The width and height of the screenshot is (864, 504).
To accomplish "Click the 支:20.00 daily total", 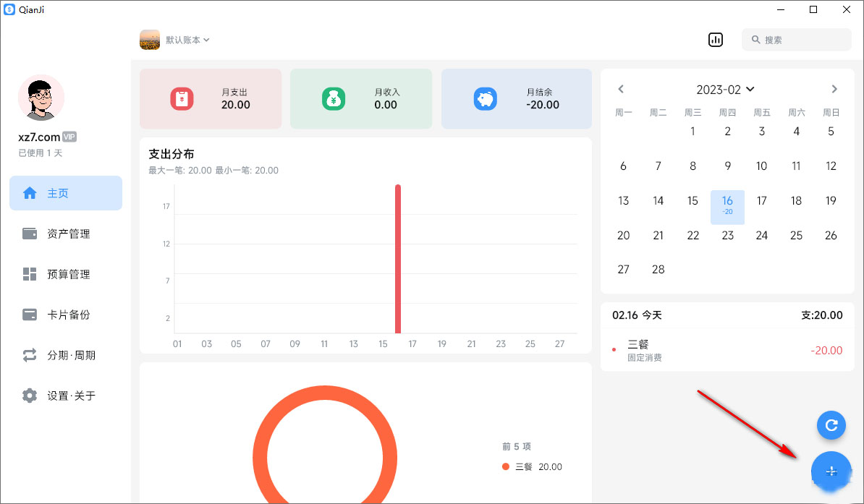I will coord(821,315).
